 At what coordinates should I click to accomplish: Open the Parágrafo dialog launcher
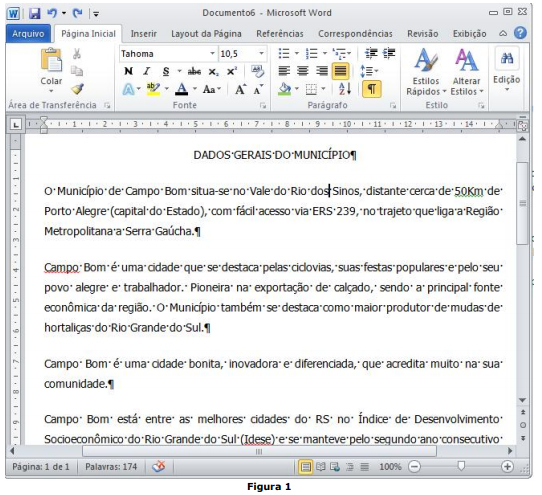(x=393, y=106)
